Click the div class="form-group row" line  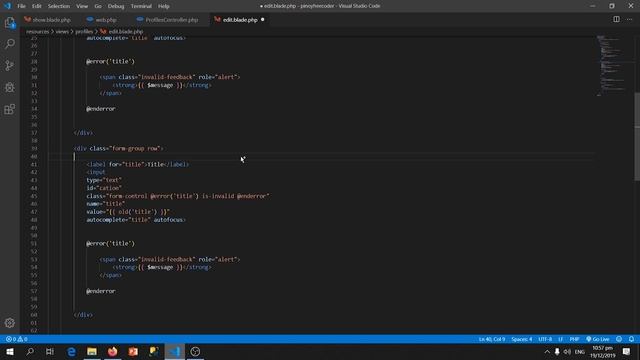(118, 149)
